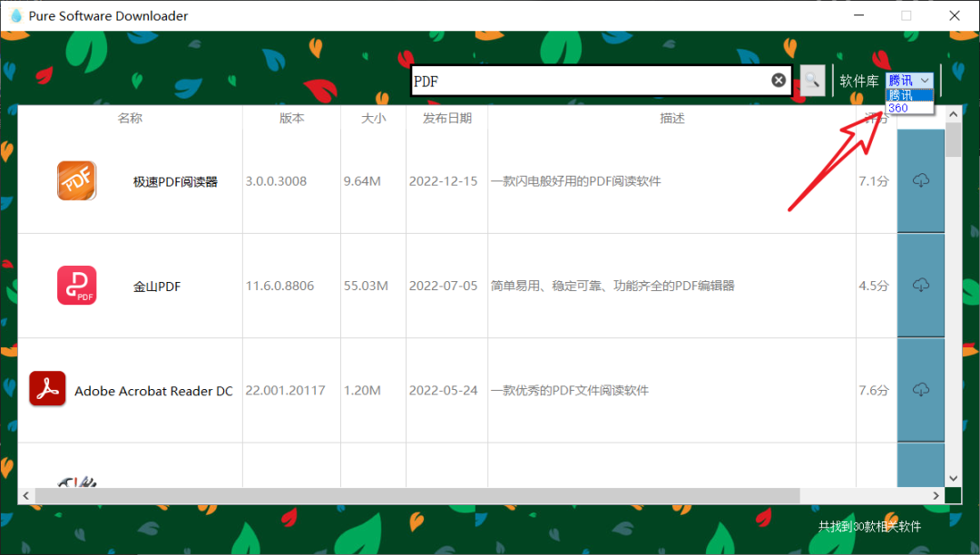Select the 极速PDF阅读器 name text
Screen dimensions: 980x555
point(175,181)
